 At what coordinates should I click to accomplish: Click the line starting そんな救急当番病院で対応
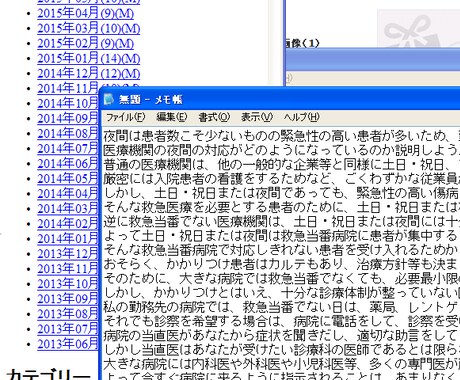coord(281,250)
